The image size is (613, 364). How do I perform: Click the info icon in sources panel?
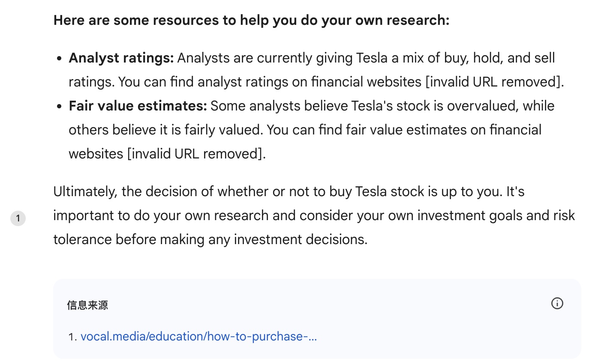tap(557, 303)
